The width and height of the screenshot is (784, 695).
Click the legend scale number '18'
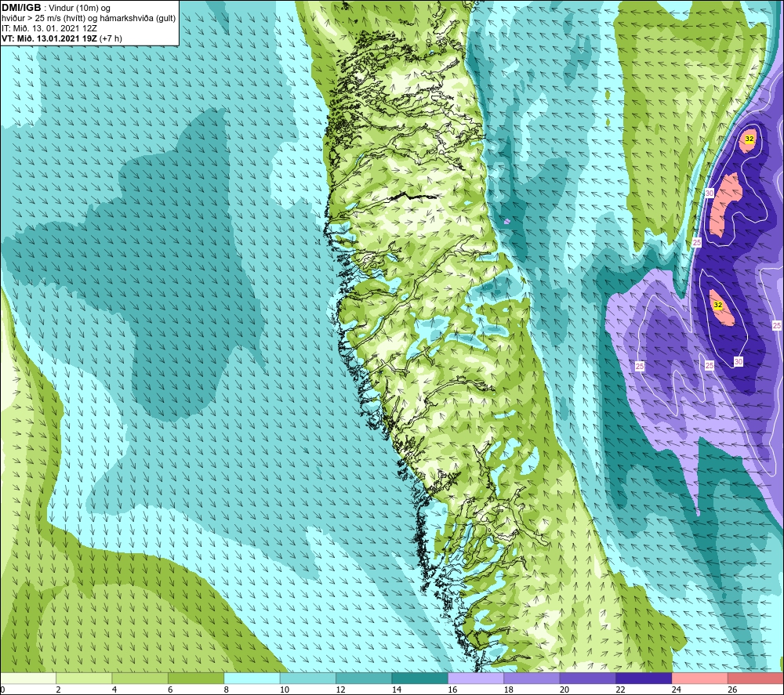click(509, 690)
